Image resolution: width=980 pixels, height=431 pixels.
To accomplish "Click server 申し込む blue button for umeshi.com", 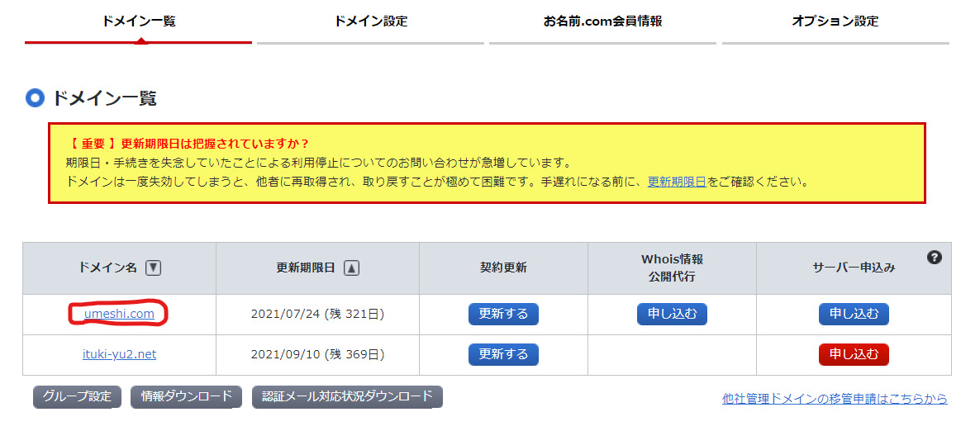I will click(x=854, y=314).
